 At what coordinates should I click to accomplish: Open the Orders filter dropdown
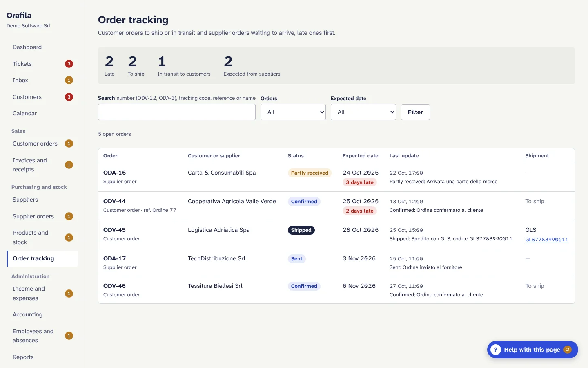click(x=293, y=112)
